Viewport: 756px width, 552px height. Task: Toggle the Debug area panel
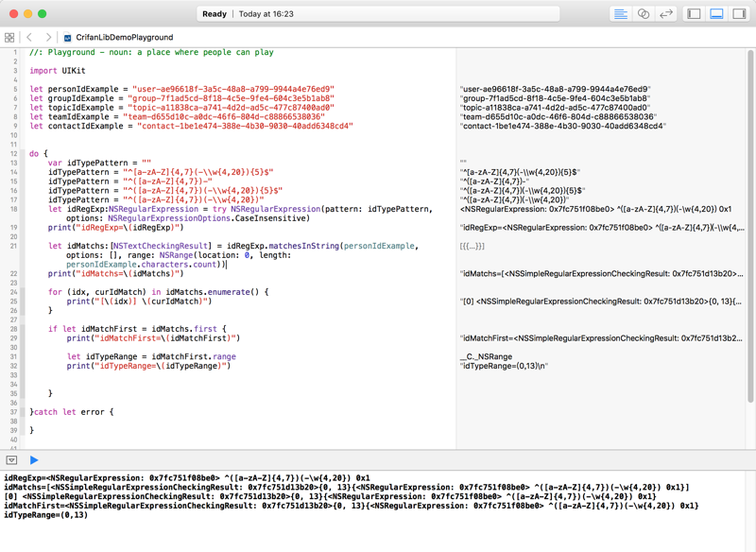point(716,14)
